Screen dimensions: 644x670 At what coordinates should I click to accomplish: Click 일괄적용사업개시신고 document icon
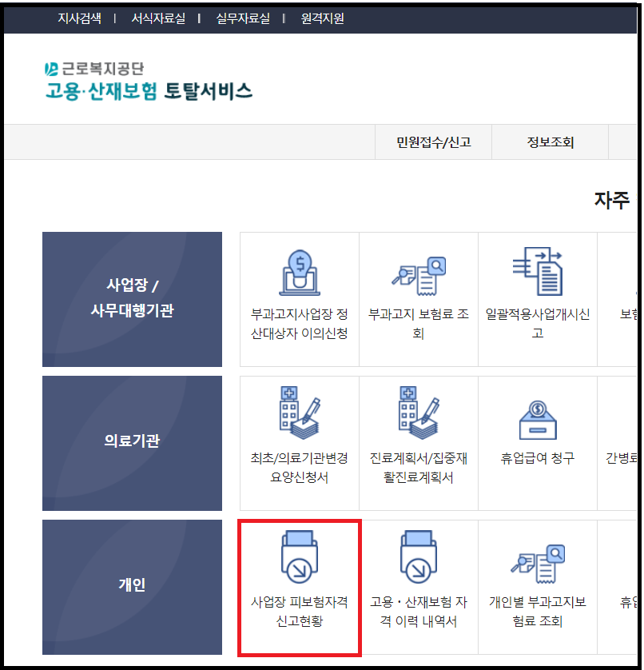538,271
